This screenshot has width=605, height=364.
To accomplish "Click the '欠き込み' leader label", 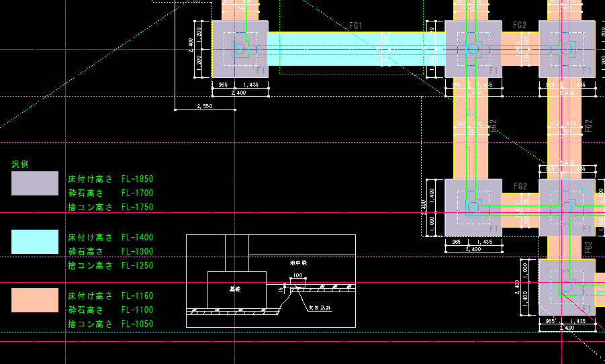I will coord(320,308).
